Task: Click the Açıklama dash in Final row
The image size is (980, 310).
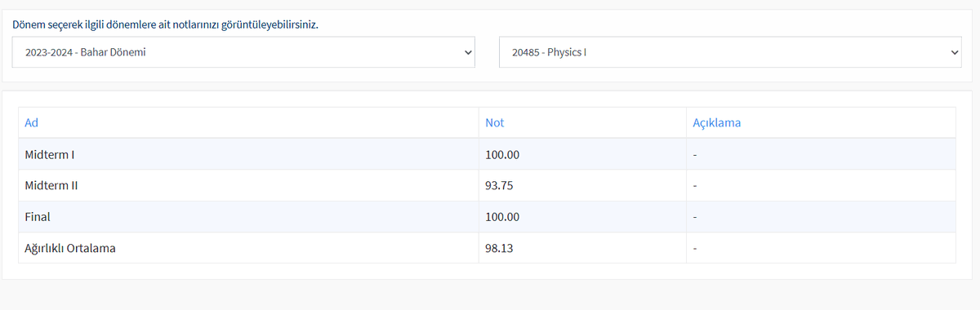Action: (695, 217)
